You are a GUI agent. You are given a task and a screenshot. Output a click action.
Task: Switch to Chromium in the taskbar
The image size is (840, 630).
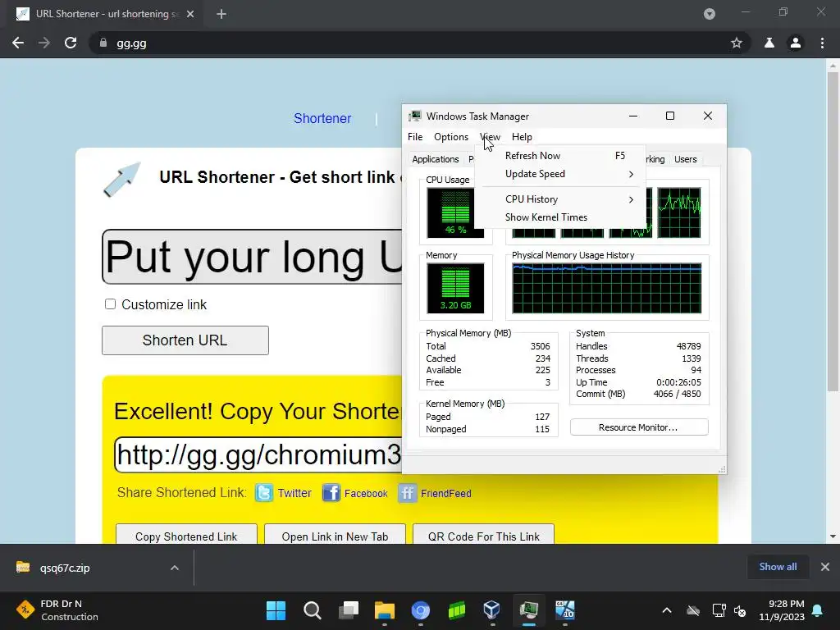[421, 610]
